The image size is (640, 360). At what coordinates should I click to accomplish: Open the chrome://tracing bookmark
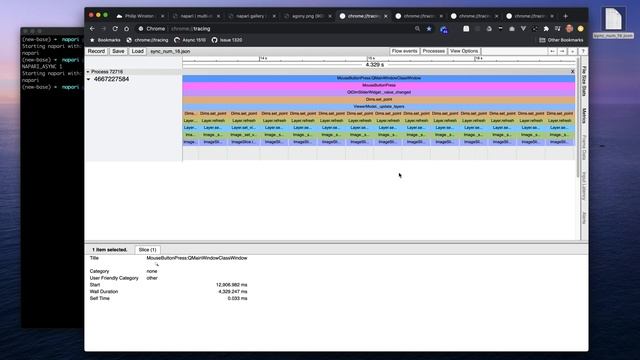tap(147, 40)
